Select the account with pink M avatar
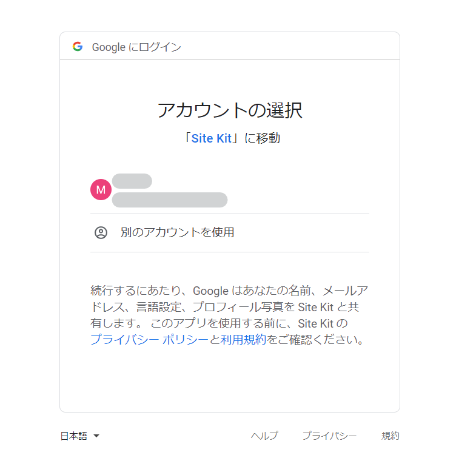The height and width of the screenshot is (455, 476). coord(229,190)
